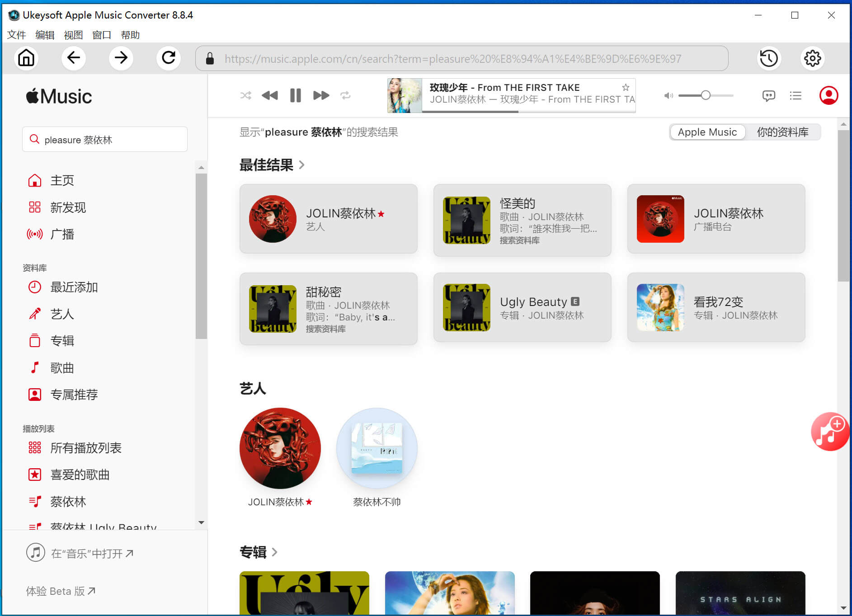Go to the home page toolbar button

click(x=26, y=58)
